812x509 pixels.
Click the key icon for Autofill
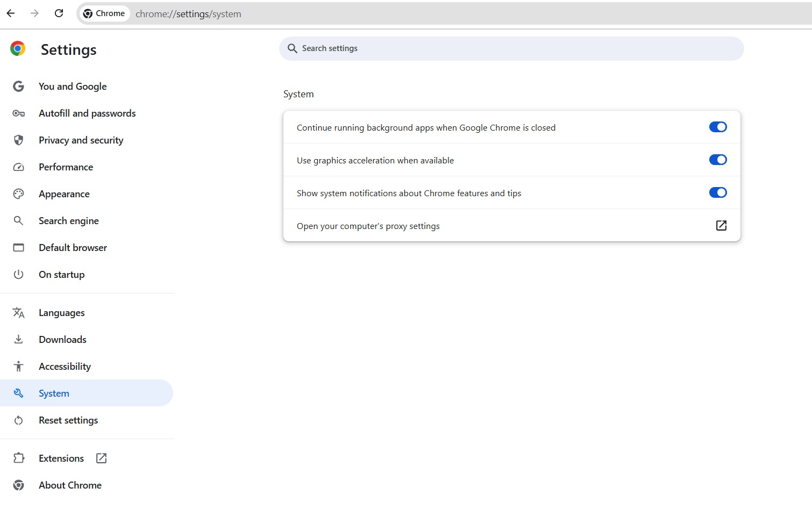(x=18, y=113)
